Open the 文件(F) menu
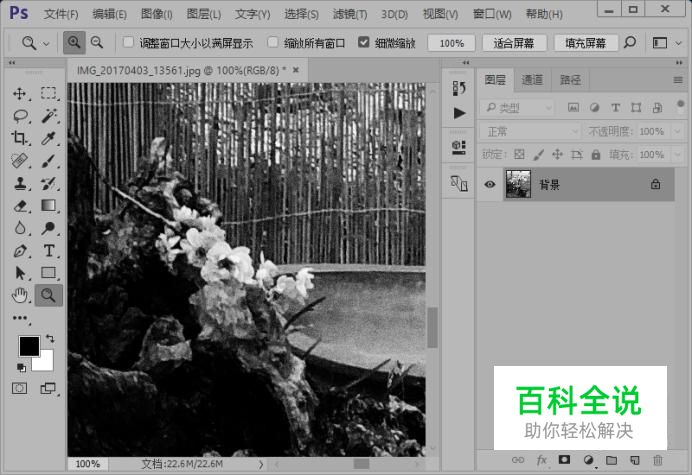 tap(61, 14)
